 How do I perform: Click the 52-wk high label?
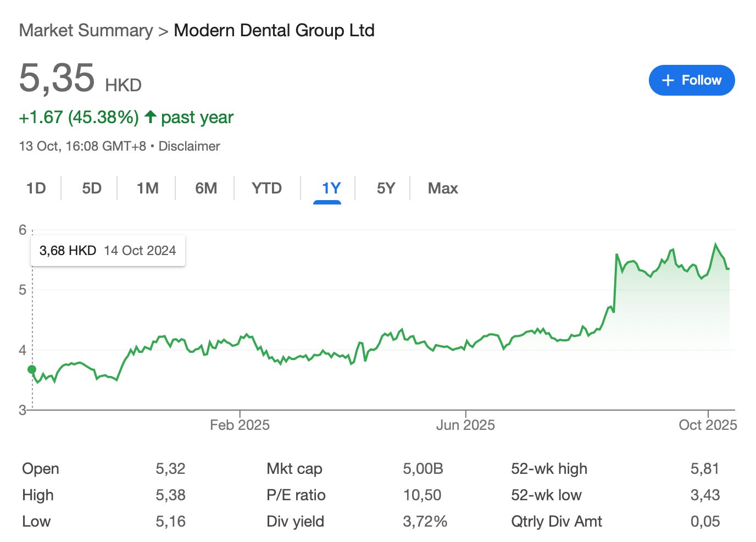coord(549,469)
